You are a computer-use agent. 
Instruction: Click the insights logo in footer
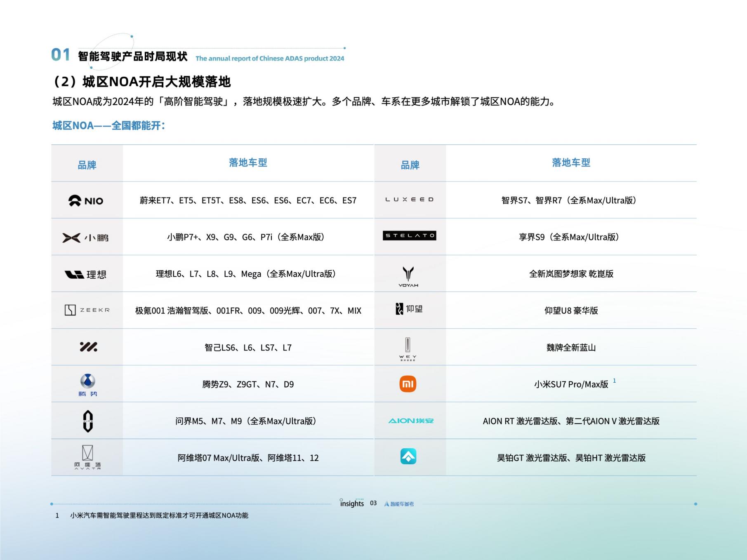351,504
